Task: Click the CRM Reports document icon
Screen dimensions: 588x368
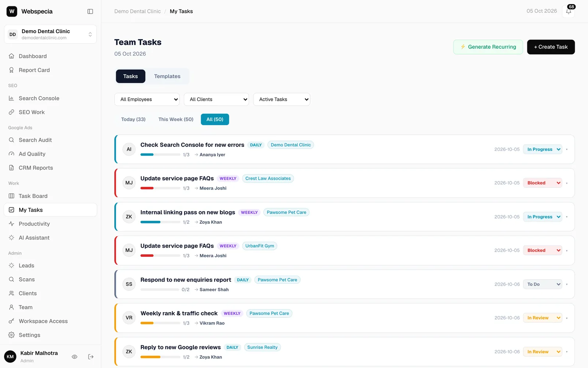Action: pyautogui.click(x=11, y=168)
